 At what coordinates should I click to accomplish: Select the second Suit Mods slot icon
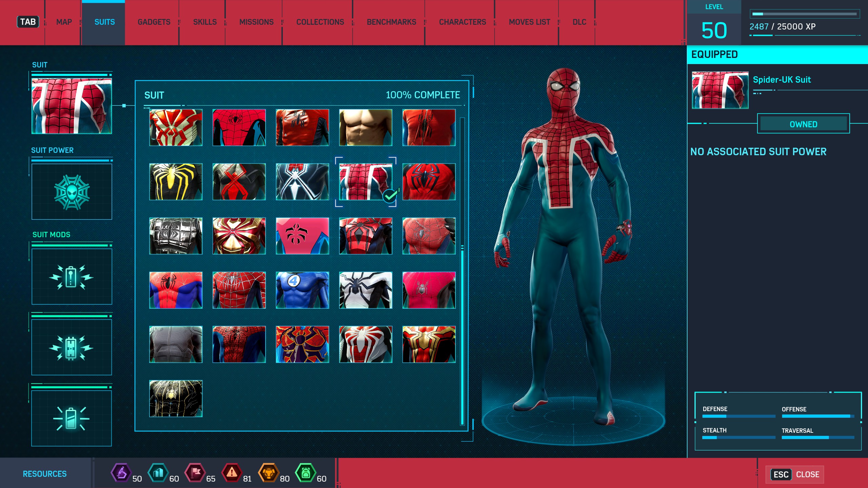(x=72, y=347)
